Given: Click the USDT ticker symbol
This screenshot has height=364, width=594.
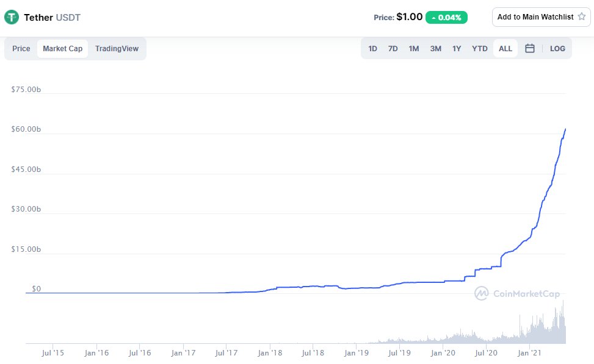Looking at the screenshot, I should (68, 18).
